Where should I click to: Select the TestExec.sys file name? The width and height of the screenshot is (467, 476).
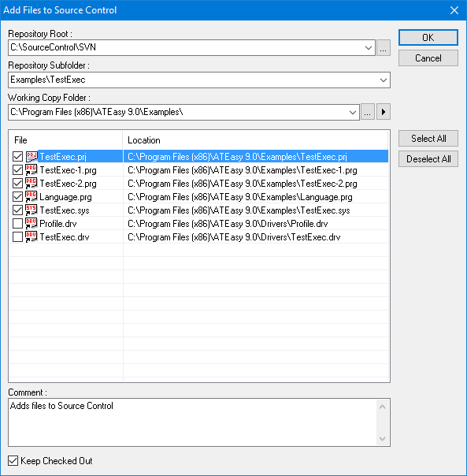click(x=65, y=210)
